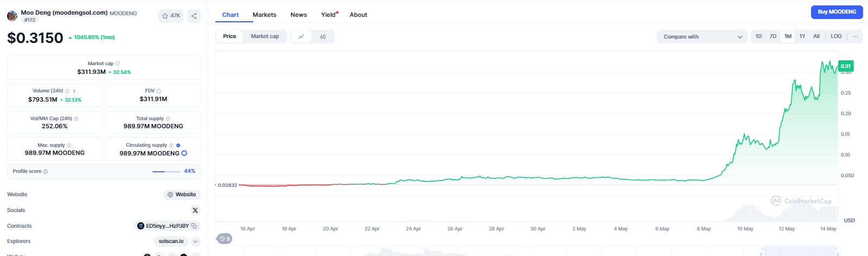
Task: Click the $311.91M FDV value
Action: (x=154, y=99)
